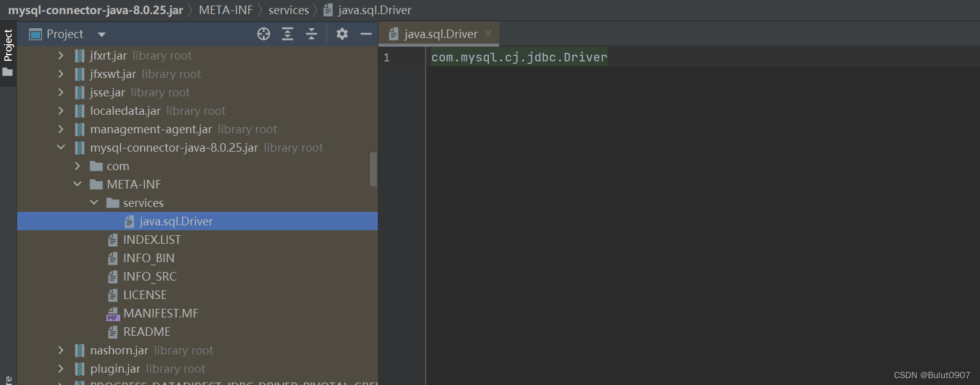This screenshot has width=980, height=385.
Task: Select MANIFEST.MF file
Action: [x=161, y=313]
